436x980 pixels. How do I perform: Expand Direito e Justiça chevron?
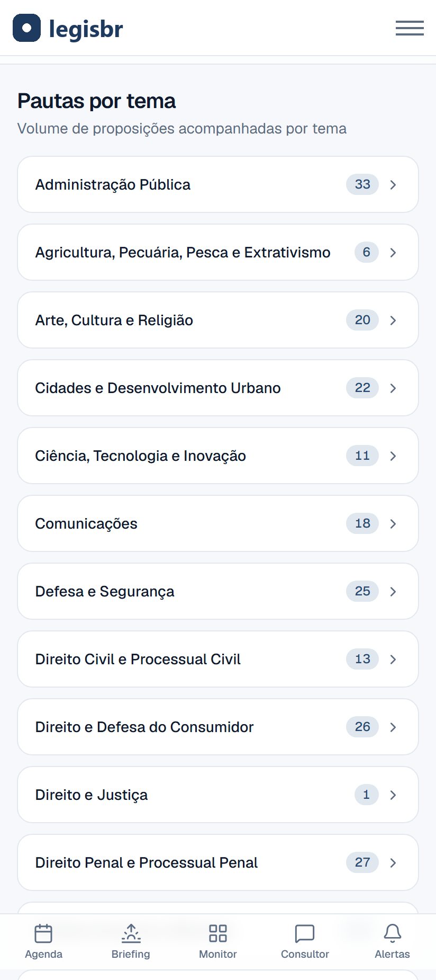coord(393,795)
